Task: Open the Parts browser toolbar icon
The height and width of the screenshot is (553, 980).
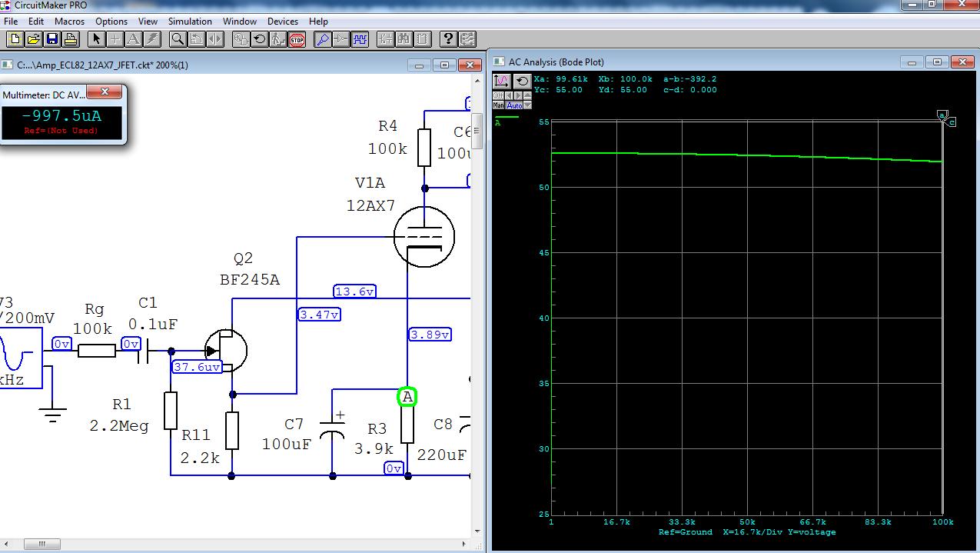Action: pyautogui.click(x=385, y=38)
